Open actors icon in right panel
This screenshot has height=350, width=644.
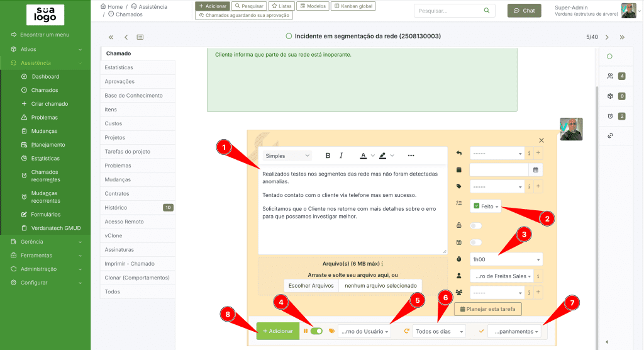coord(610,76)
